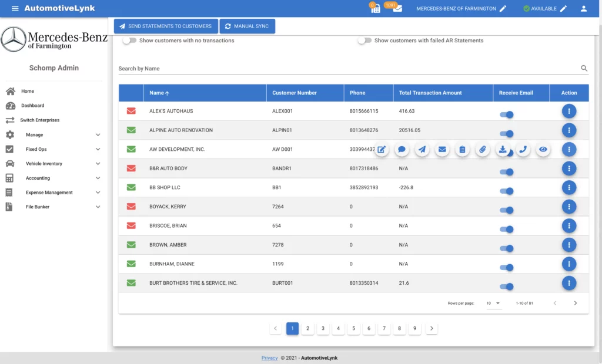Edit the Available status pencil icon
The image size is (602, 364).
(x=563, y=8)
